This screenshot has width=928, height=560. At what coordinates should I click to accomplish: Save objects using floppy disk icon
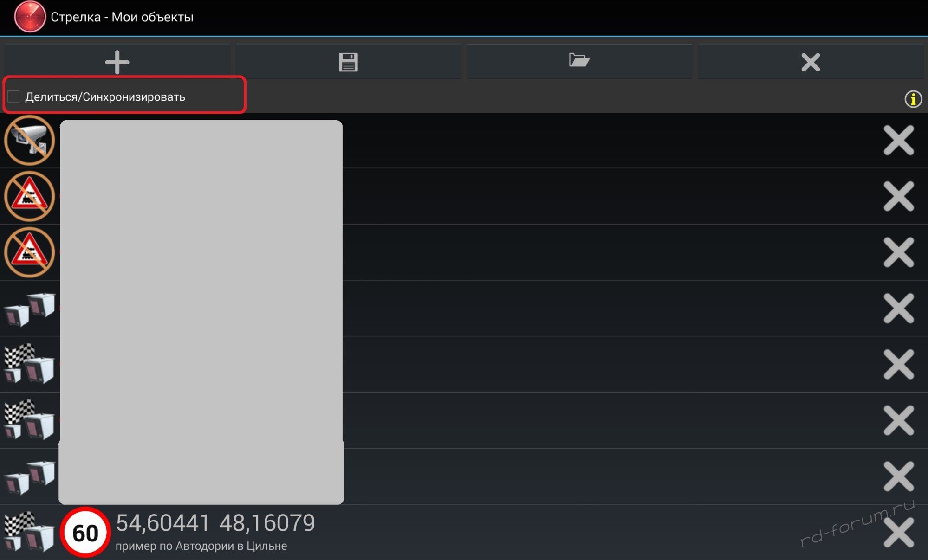(348, 62)
